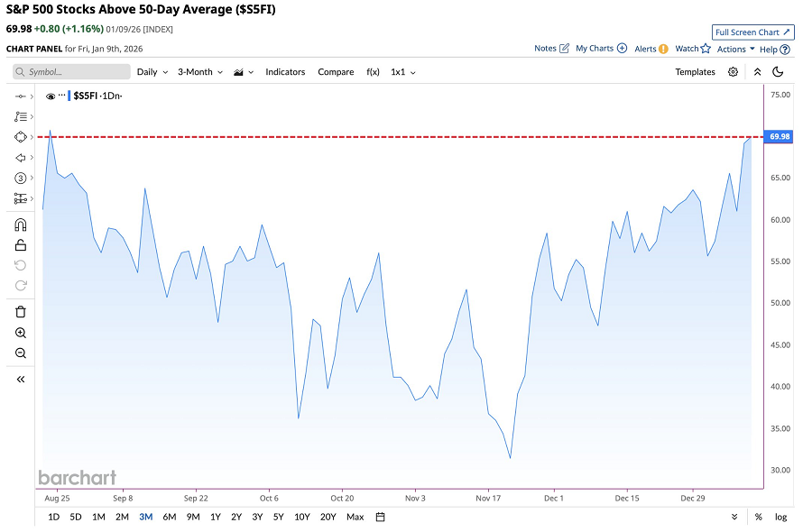Select the measurement projection tool icon
Viewport: 803px width, 532px height.
coord(21,198)
